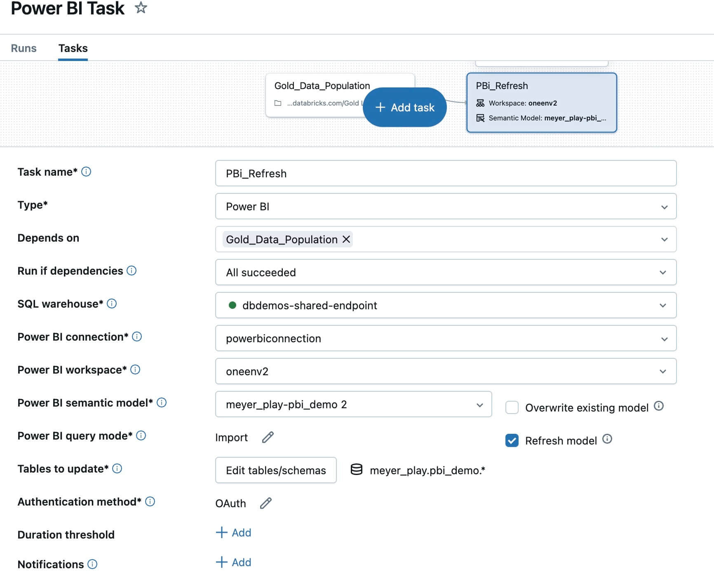Viewport: 714px width, 588px height.
Task: Switch to the Runs tab
Action: 23,48
